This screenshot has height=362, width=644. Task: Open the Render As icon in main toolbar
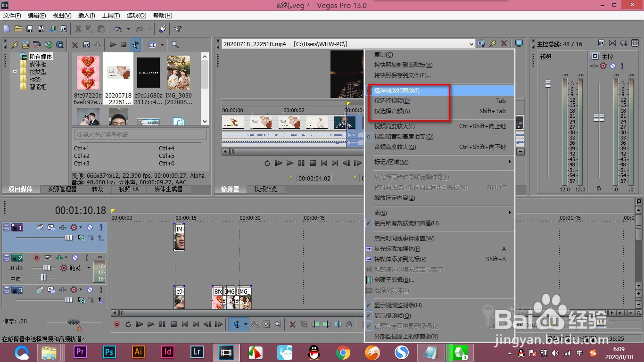point(52,29)
